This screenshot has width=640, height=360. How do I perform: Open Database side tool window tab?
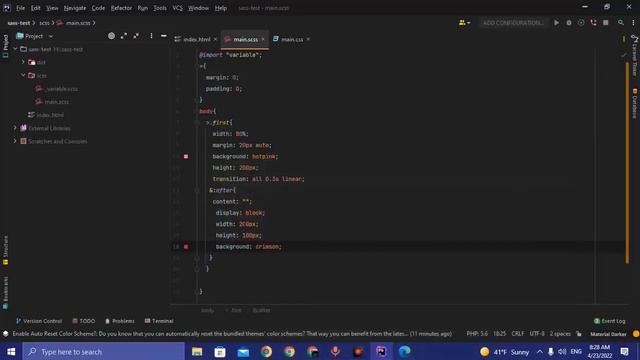[635, 103]
